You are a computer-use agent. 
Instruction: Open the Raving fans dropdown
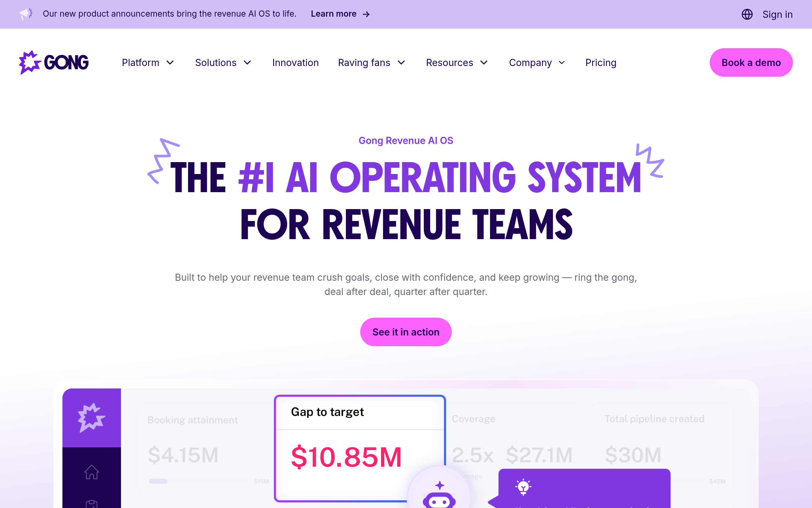coord(372,62)
